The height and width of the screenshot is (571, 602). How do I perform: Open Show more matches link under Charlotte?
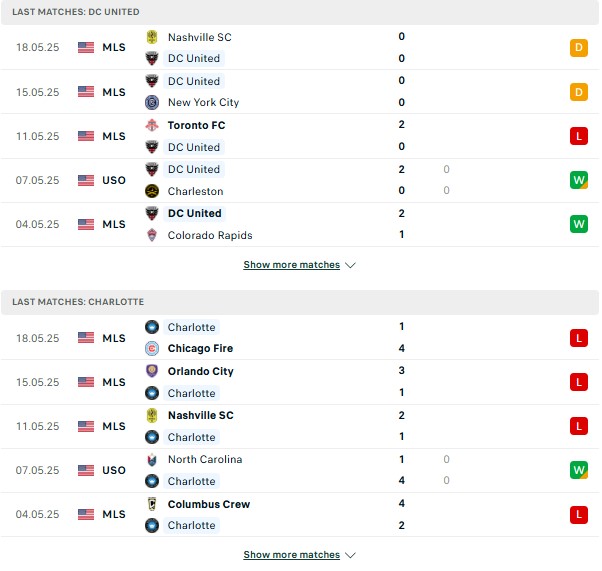(292, 554)
